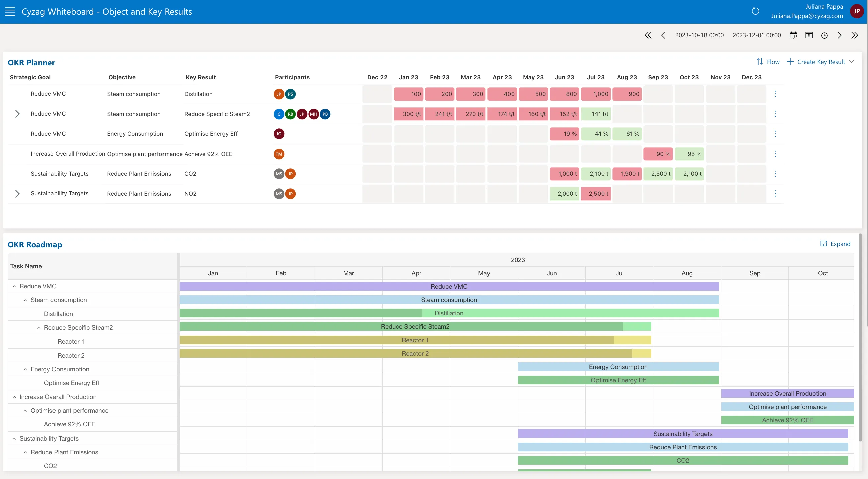Click the Jul 23 cell showing 2,500 t
The height and width of the screenshot is (479, 868).
(595, 193)
